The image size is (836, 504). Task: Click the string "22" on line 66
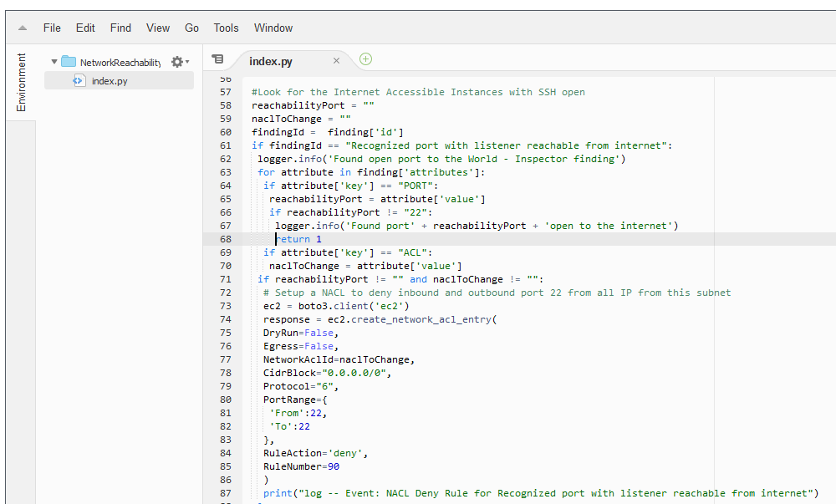(x=415, y=212)
